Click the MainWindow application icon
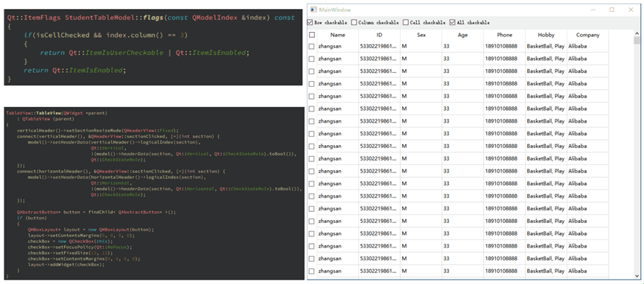The width and height of the screenshot is (644, 284). coord(313,10)
